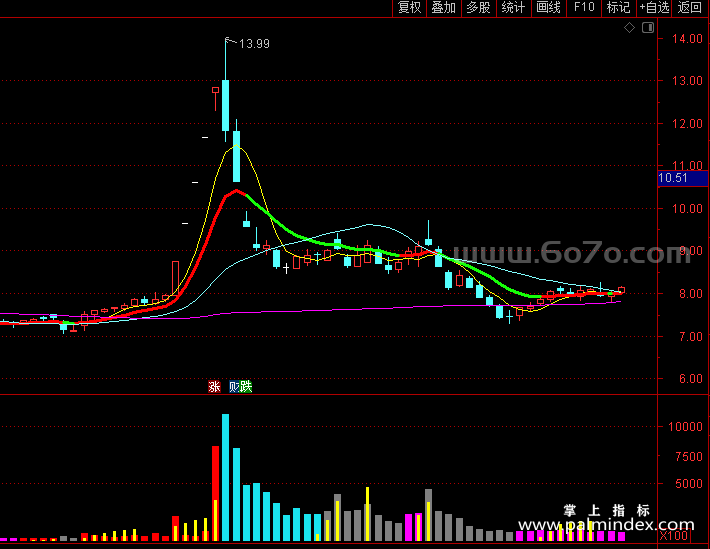Screen dimensions: 710x549
Task: Click the 13.99 high price label
Action: [254, 44]
